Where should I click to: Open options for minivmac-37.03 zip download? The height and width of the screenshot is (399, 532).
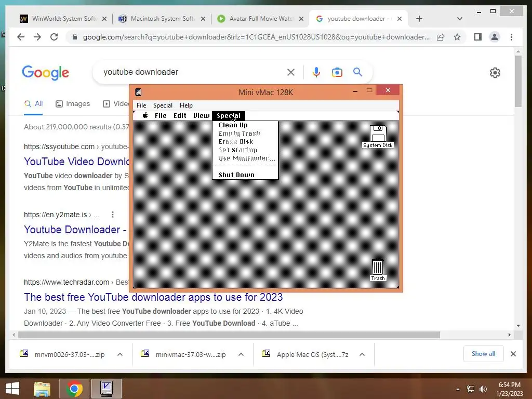[x=241, y=354]
